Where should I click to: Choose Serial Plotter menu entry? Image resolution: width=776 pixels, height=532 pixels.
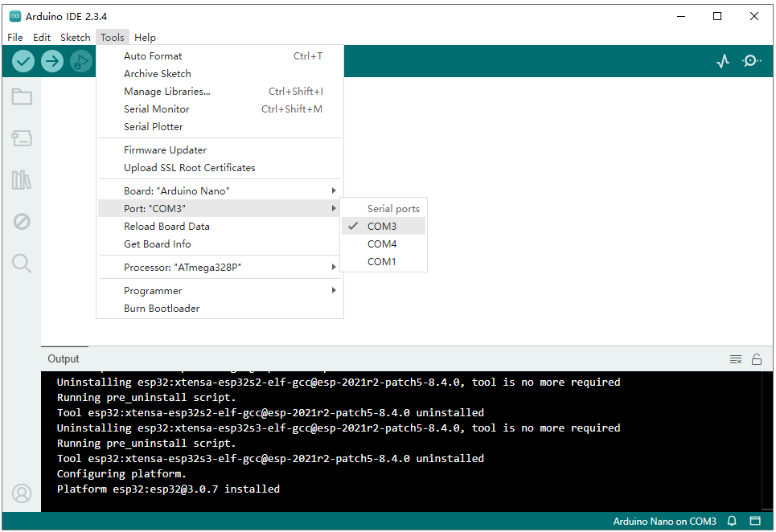[220, 127]
